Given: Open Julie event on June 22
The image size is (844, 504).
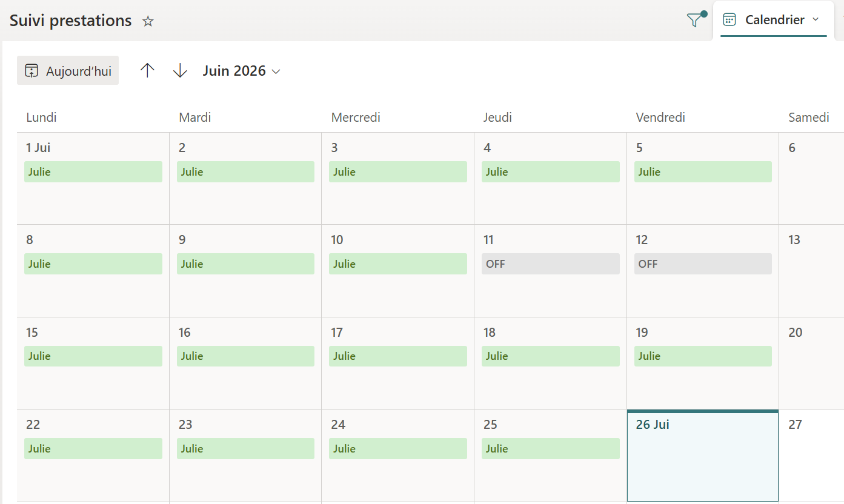Looking at the screenshot, I should coord(93,448).
